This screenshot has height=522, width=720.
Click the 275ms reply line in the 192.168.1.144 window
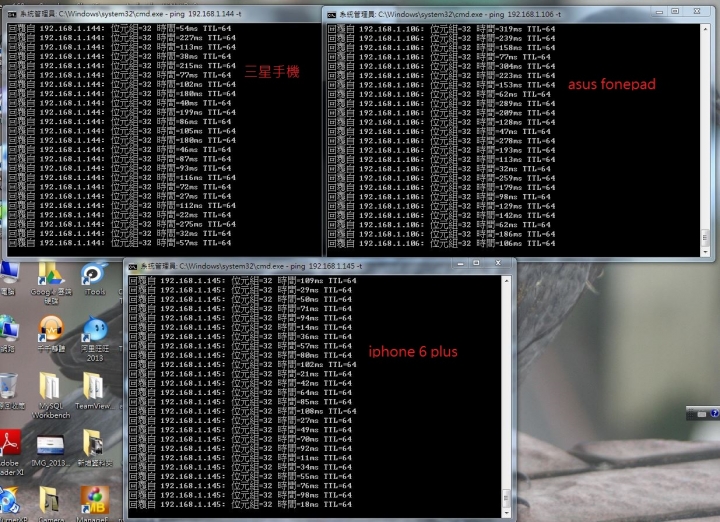coord(122,224)
